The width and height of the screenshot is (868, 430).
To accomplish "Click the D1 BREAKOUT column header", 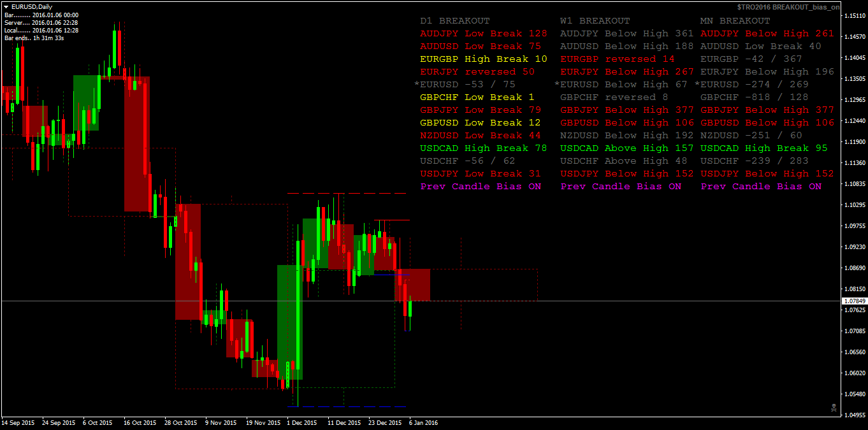I will [x=455, y=21].
